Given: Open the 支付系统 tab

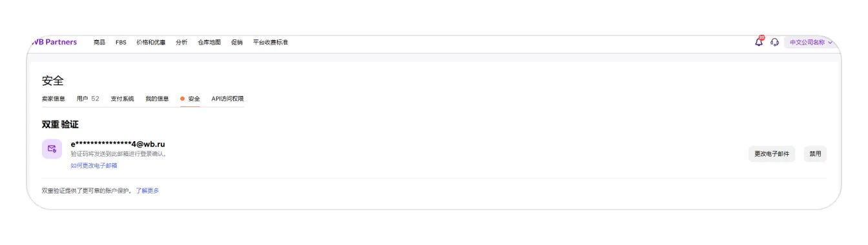Looking at the screenshot, I should click(123, 99).
